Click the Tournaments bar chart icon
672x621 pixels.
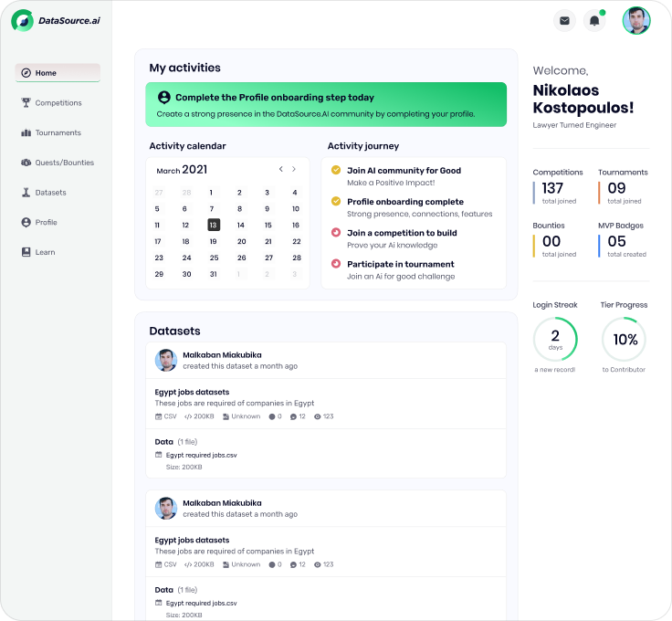coord(26,133)
